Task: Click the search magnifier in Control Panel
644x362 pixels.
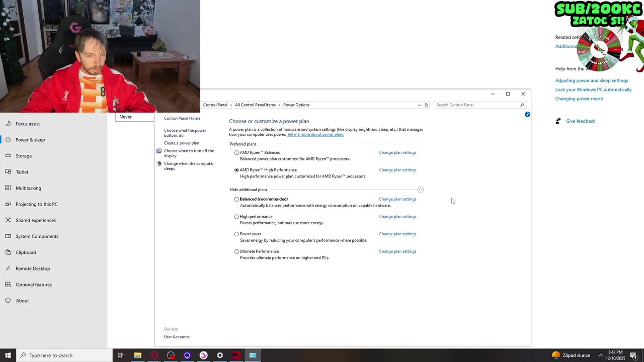Action: [x=522, y=105]
